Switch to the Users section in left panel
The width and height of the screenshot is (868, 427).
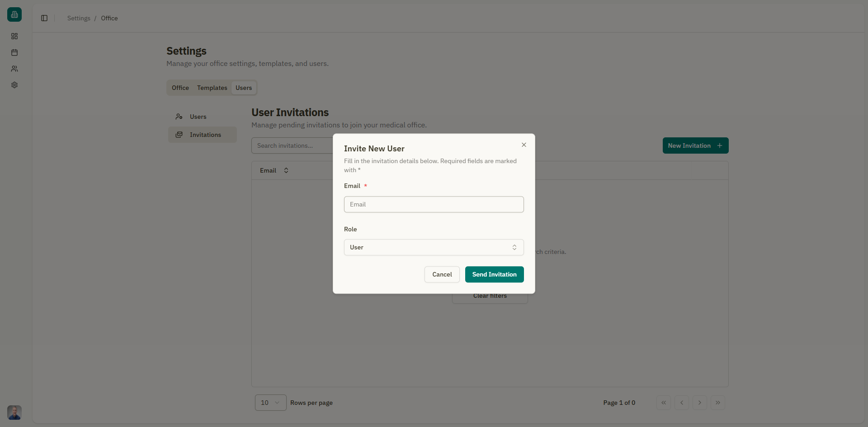(x=198, y=117)
